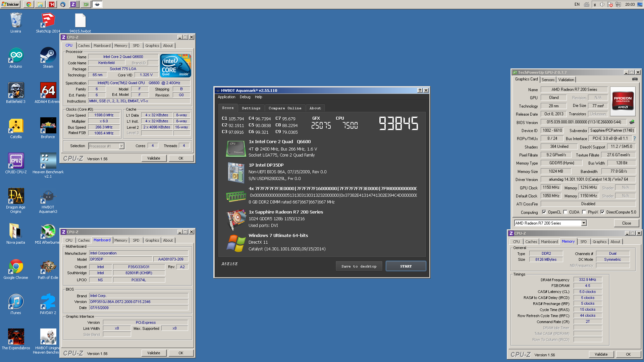The height and width of the screenshot is (362, 644).
Task: Open Caches tab in top-left CPU-Z
Action: pyautogui.click(x=84, y=46)
